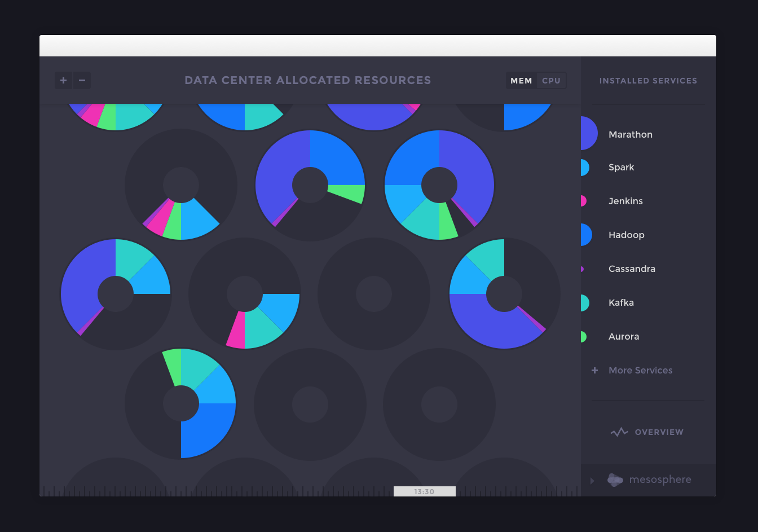The height and width of the screenshot is (532, 758).
Task: Select the Kafka service name
Action: point(621,303)
